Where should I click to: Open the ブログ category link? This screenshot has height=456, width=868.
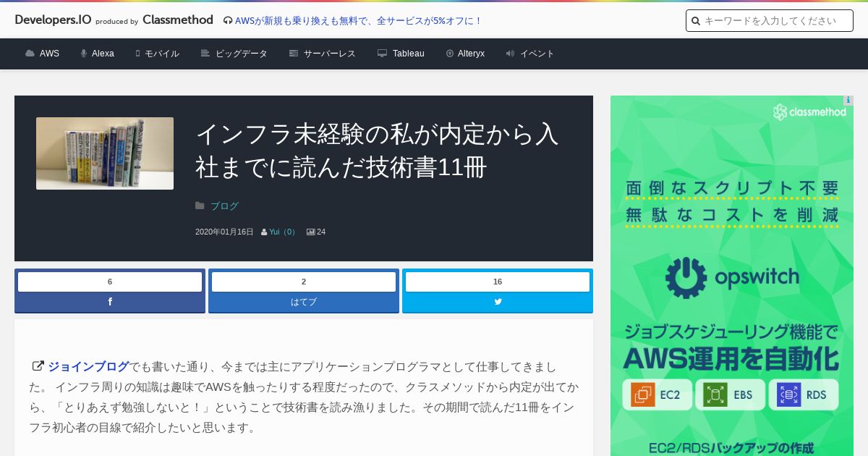tap(224, 206)
